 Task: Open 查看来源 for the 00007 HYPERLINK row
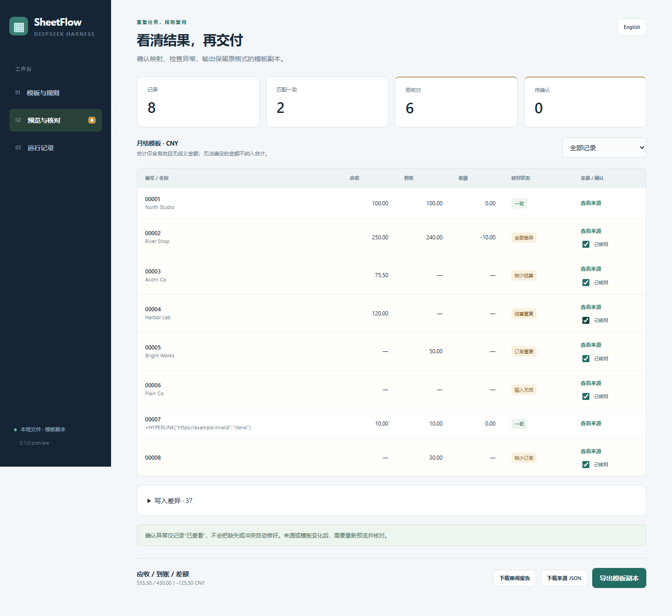coord(591,423)
